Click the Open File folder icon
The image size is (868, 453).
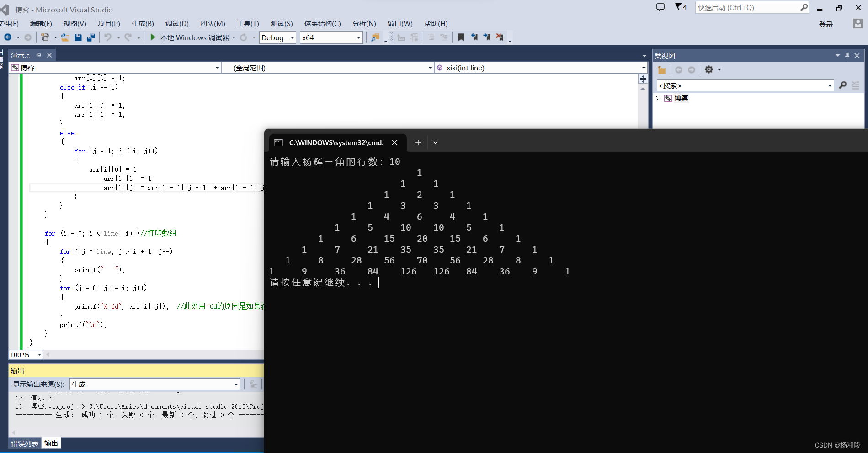tap(65, 37)
